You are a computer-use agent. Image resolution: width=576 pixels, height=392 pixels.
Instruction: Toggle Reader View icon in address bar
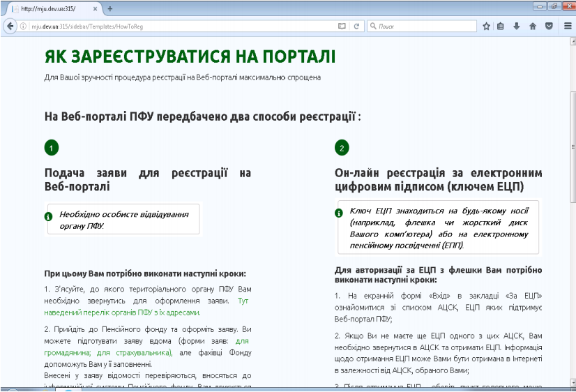[342, 27]
